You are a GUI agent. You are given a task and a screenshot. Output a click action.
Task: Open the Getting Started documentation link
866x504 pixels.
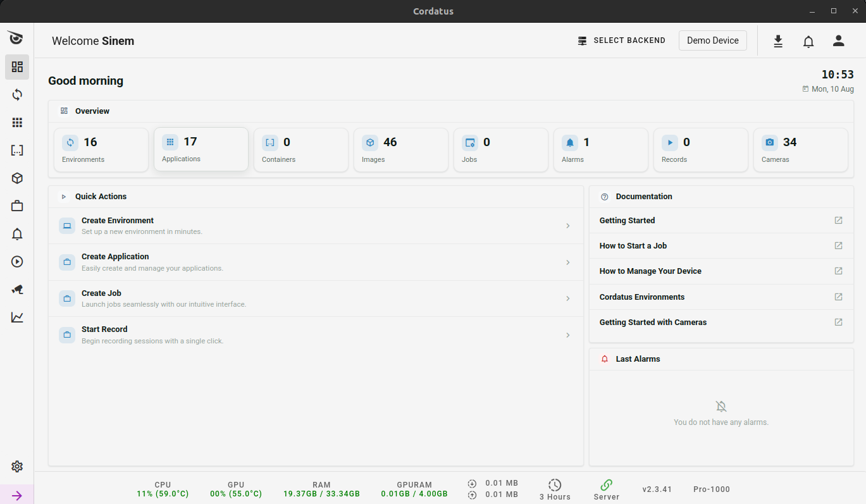coord(721,221)
